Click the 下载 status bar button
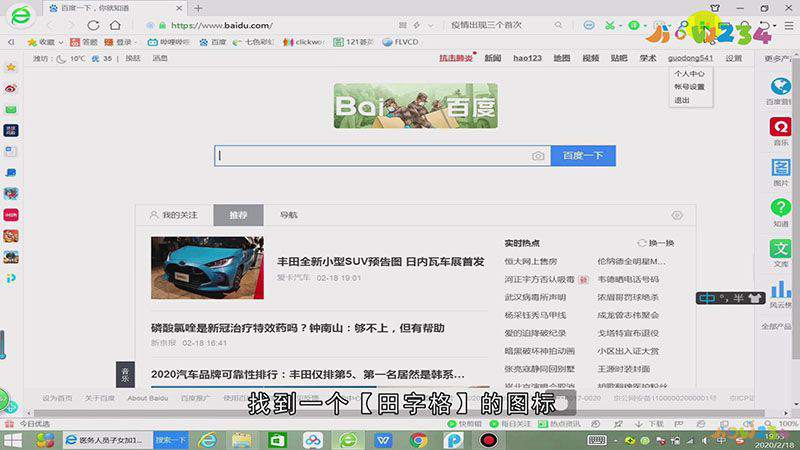Screen dimensions: 800x450 tap(649, 424)
